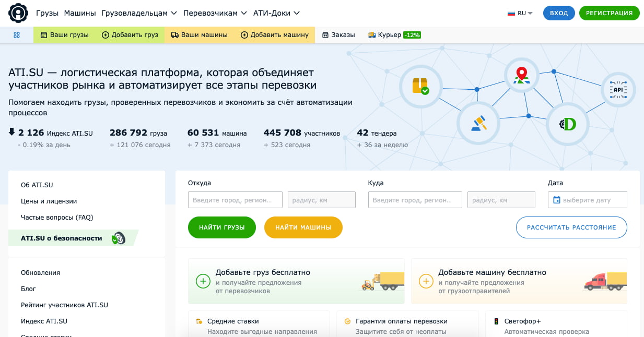The height and width of the screenshot is (337, 644).
Task: Focus the Откуда radius input field
Action: coord(322,200)
